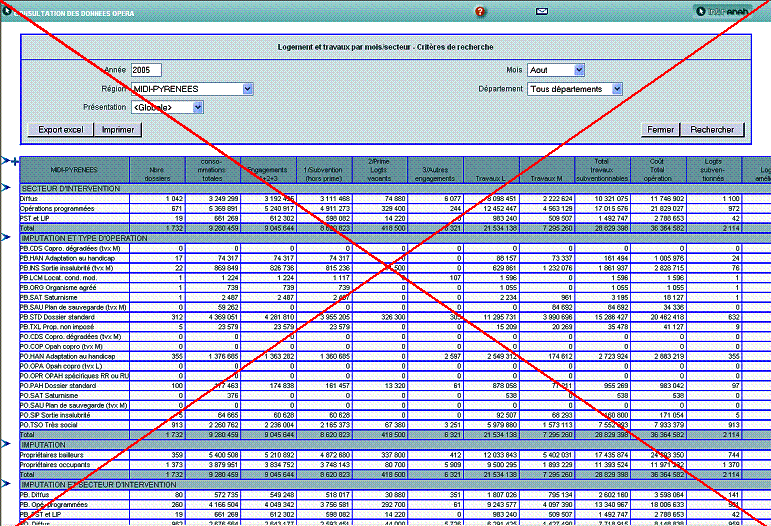Click the Année input field
The height and width of the screenshot is (526, 771).
pos(146,70)
